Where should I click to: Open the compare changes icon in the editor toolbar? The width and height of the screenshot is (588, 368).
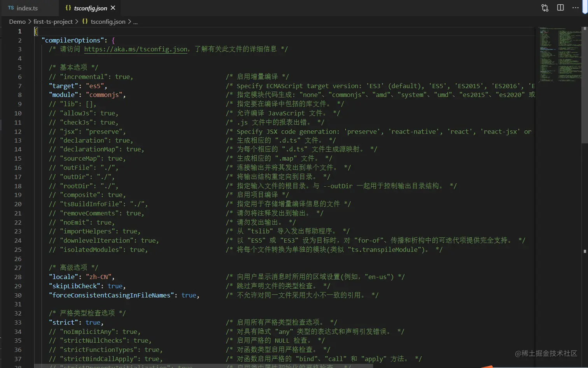click(545, 8)
